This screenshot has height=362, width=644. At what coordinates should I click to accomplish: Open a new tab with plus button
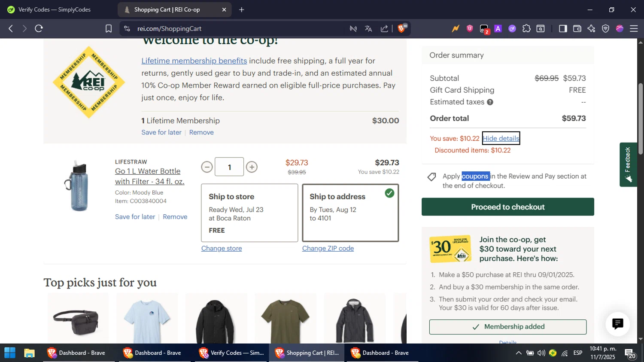tap(242, 9)
